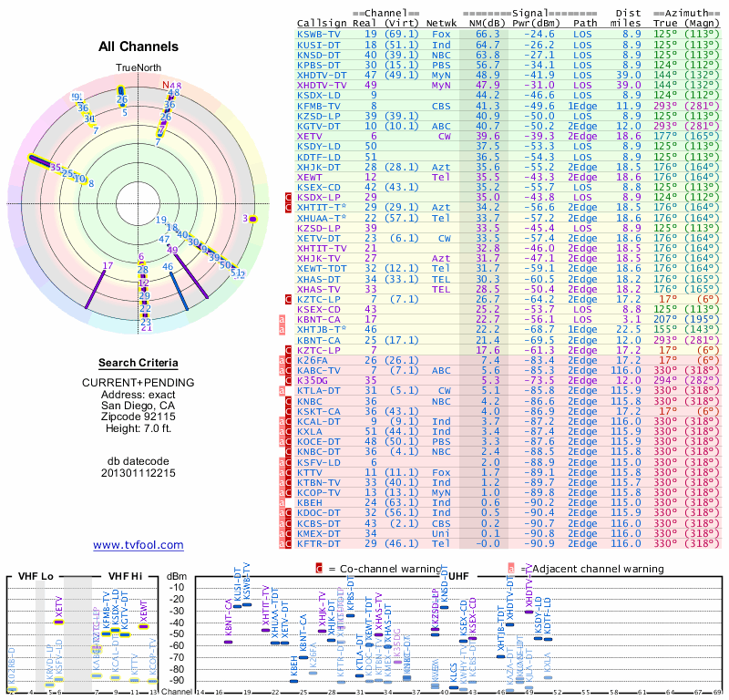The width and height of the screenshot is (729, 700).
Task: Click the co-channel icon next to K35DG
Action: coord(288,380)
